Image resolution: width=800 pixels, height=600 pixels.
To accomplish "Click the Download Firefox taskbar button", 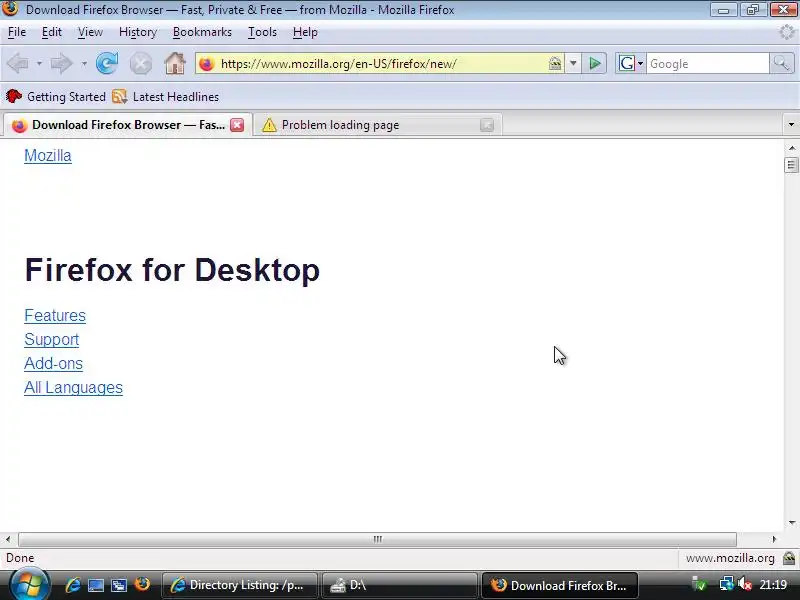I will coord(560,585).
